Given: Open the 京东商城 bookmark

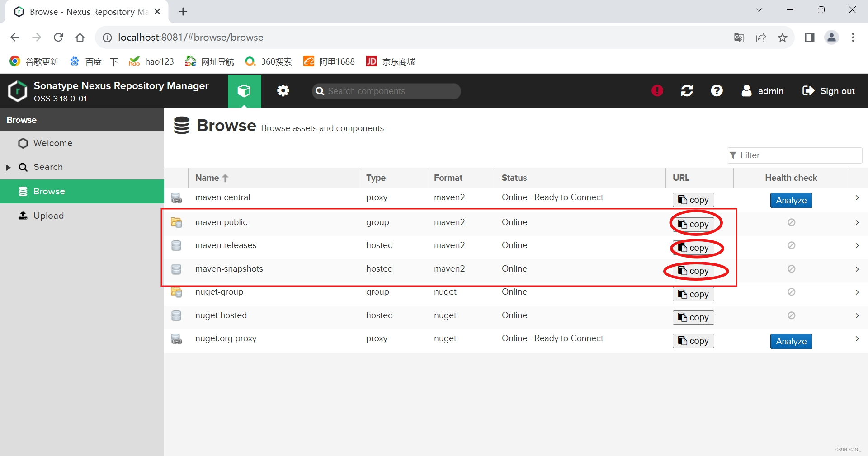Looking at the screenshot, I should pos(391,61).
